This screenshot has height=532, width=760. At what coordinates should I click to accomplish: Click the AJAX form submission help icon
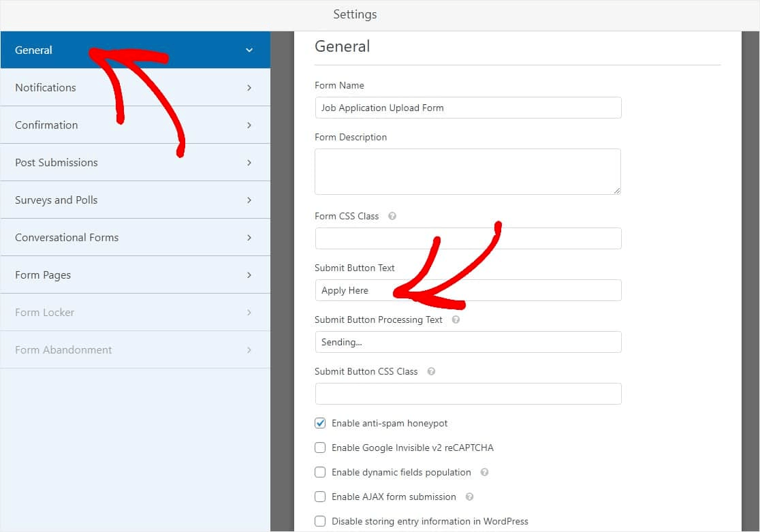click(x=469, y=497)
